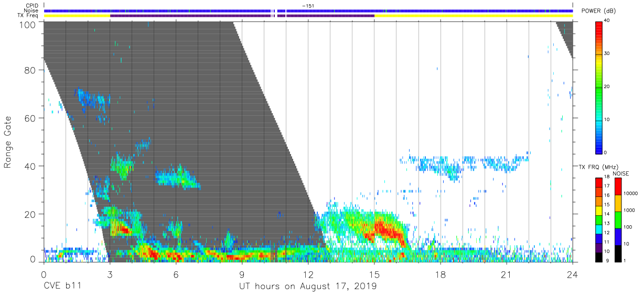Click the UT hours on August 17, 2019 title
Viewport: 644px width, 297px height.
coord(308,287)
